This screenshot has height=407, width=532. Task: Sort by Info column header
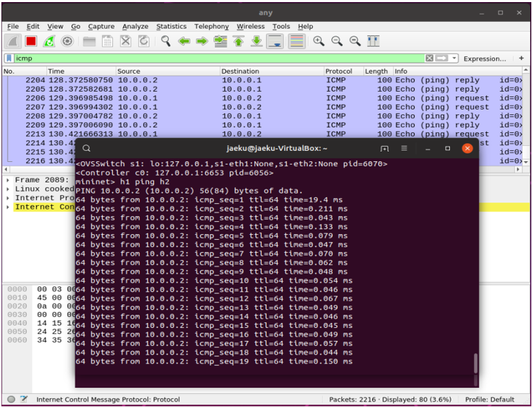point(458,71)
